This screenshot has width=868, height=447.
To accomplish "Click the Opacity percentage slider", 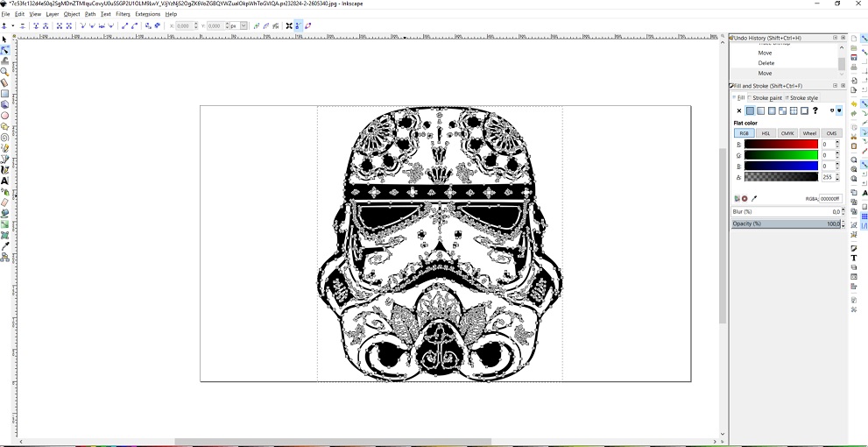I will point(785,223).
